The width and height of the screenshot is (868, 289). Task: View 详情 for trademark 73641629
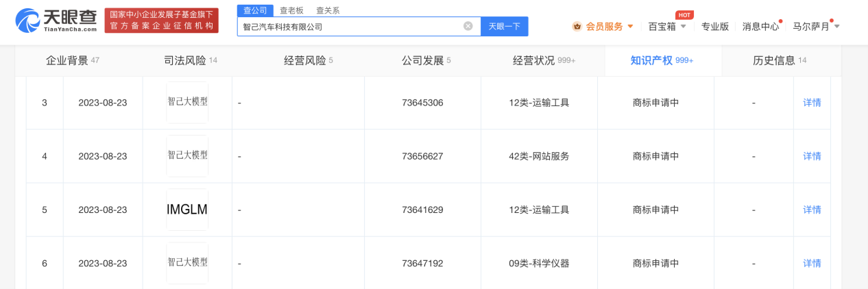tap(812, 210)
